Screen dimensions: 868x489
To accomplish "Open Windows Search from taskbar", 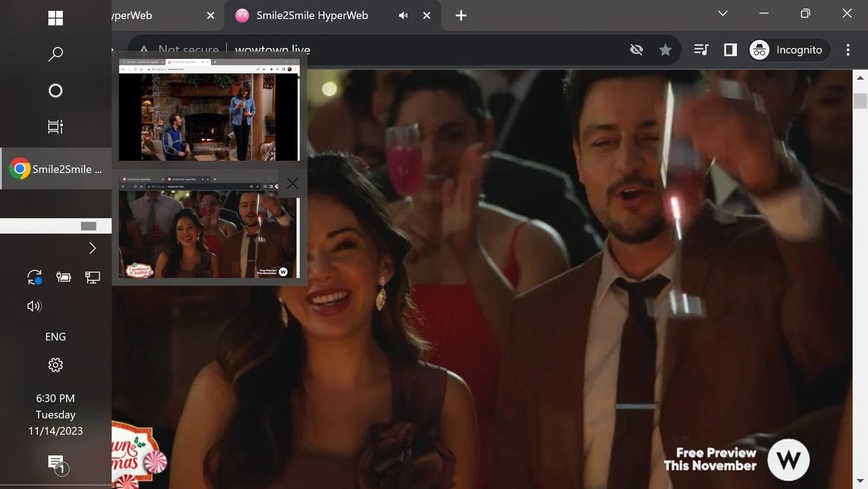I will click(55, 54).
